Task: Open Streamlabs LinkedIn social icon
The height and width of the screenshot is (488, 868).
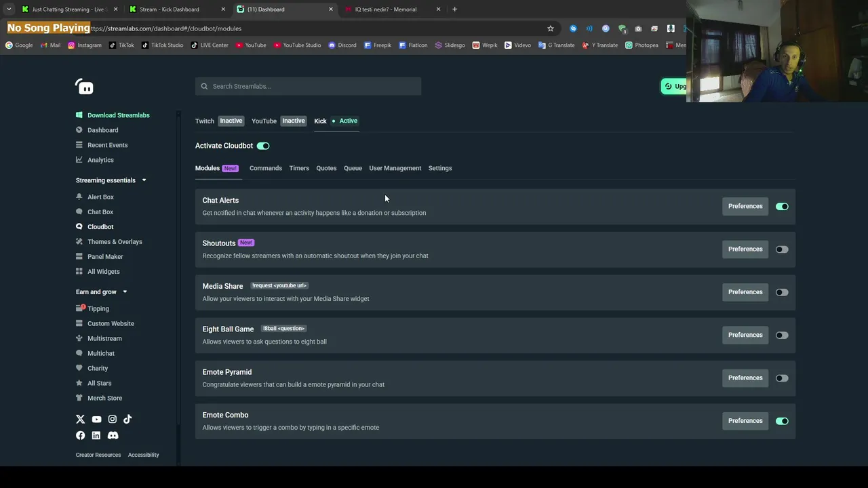Action: [96, 435]
